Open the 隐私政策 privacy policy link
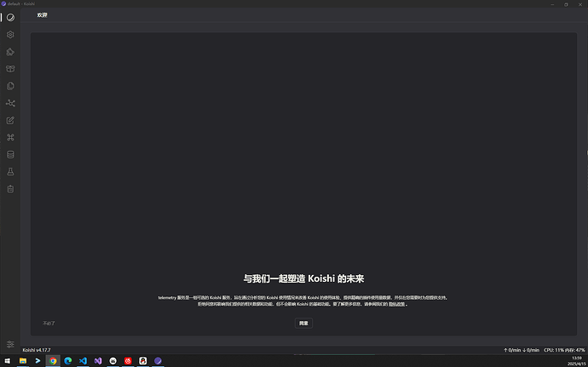The height and width of the screenshot is (367, 588). pos(397,304)
